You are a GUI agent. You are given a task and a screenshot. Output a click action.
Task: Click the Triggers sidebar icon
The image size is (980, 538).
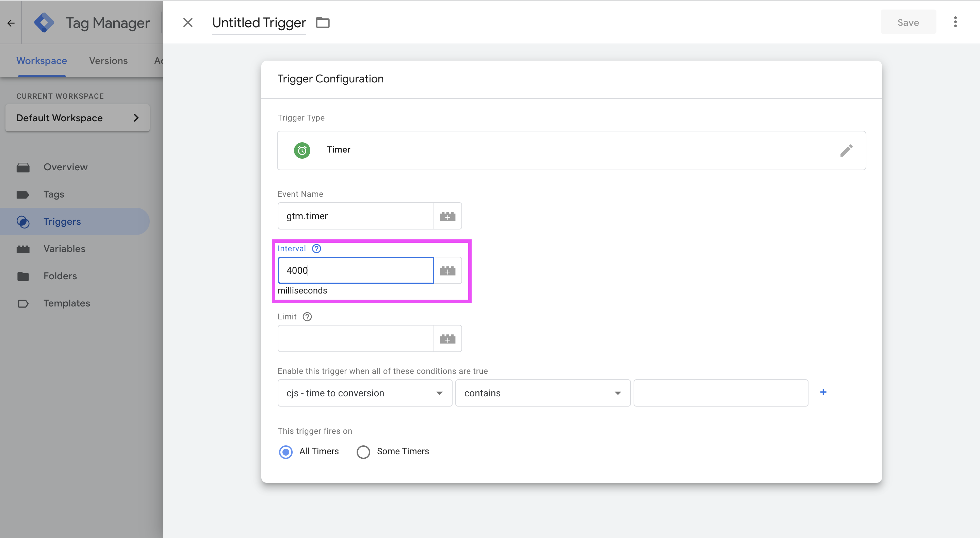pos(23,222)
